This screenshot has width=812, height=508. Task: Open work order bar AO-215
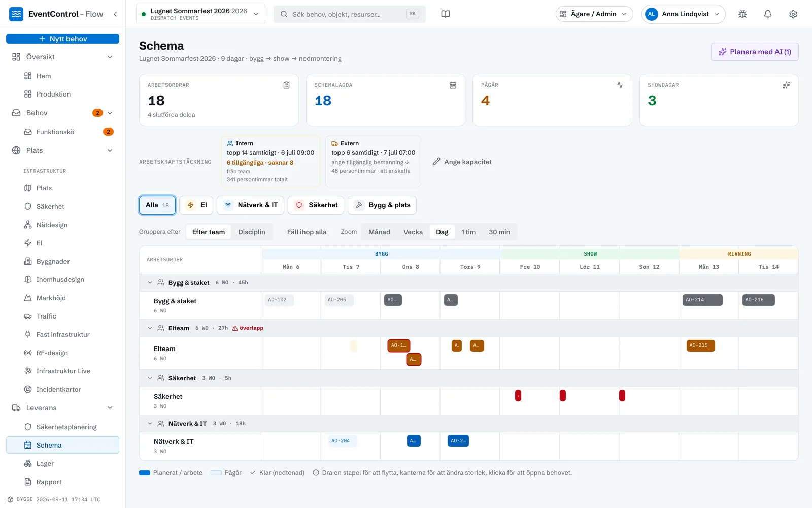[x=700, y=345]
